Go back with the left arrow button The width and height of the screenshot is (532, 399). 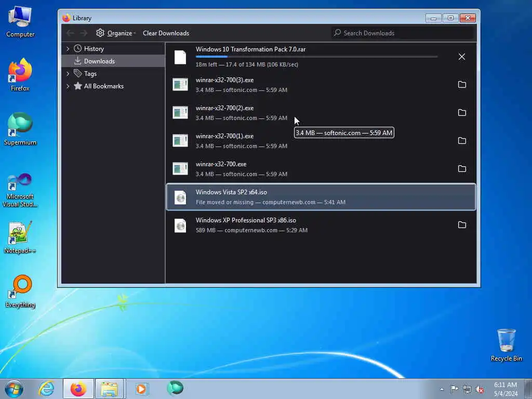(x=70, y=33)
